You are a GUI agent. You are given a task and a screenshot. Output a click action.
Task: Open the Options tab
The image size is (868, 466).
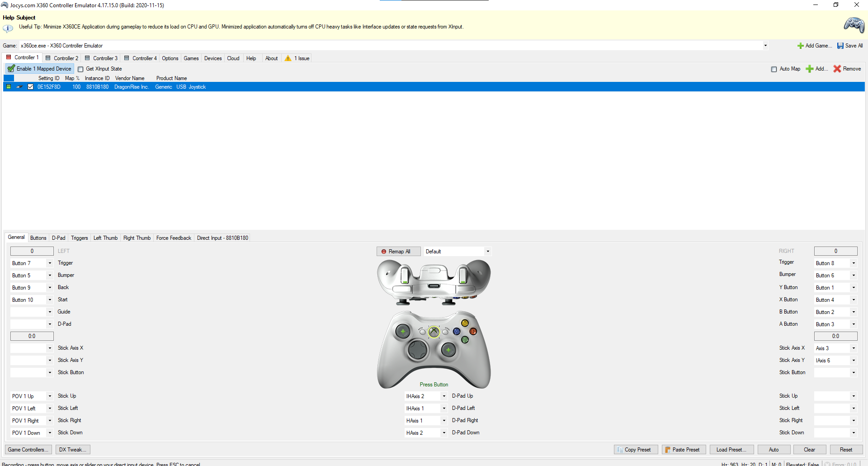pyautogui.click(x=170, y=58)
